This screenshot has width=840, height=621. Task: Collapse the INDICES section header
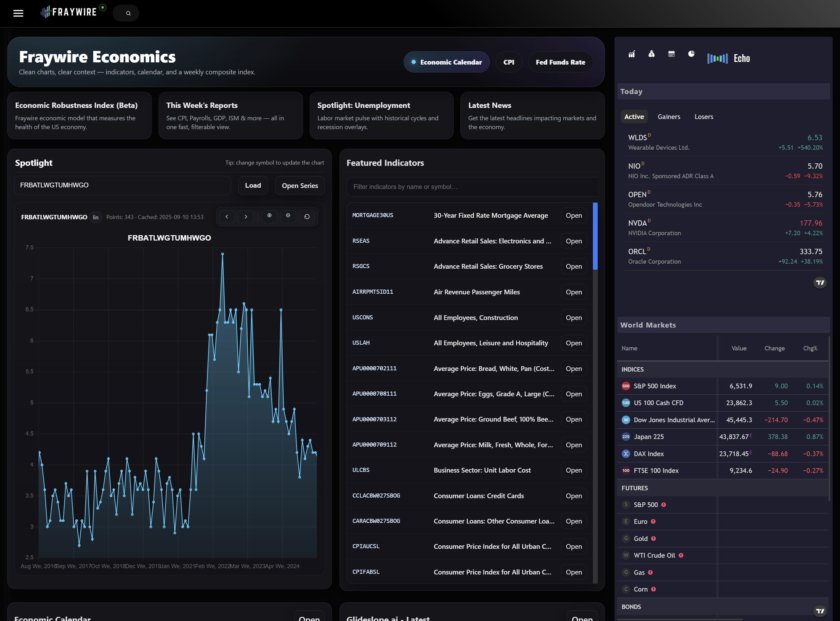tap(722, 369)
